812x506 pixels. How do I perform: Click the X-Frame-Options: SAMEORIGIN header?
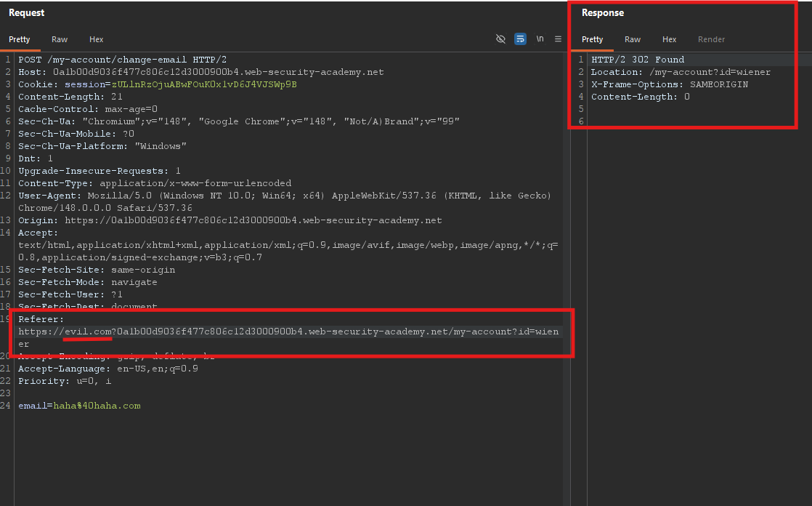[670, 84]
